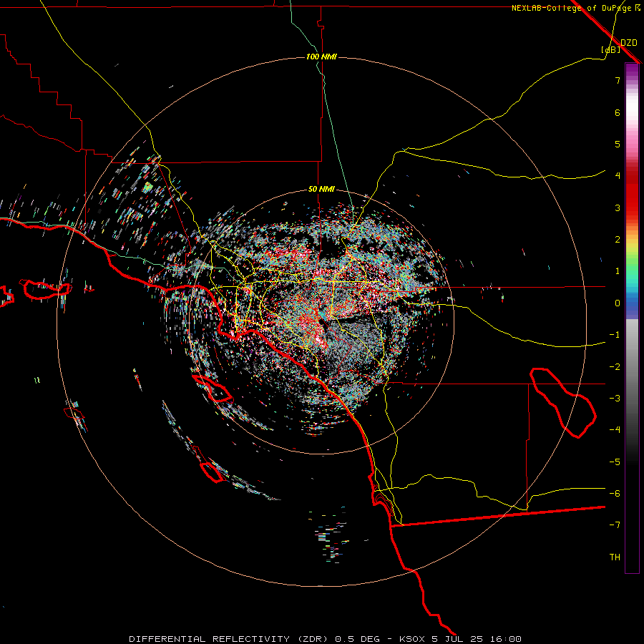Click the 100 NMI range ring label

[321, 57]
